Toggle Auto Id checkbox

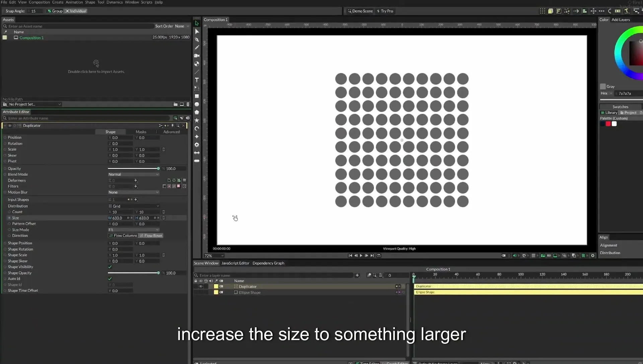[110, 279]
